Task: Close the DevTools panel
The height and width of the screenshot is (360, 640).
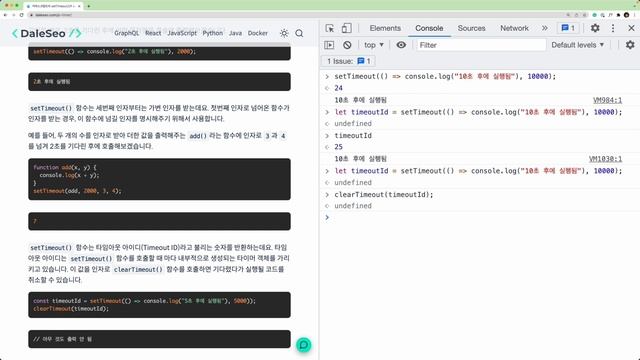Action: [631, 28]
